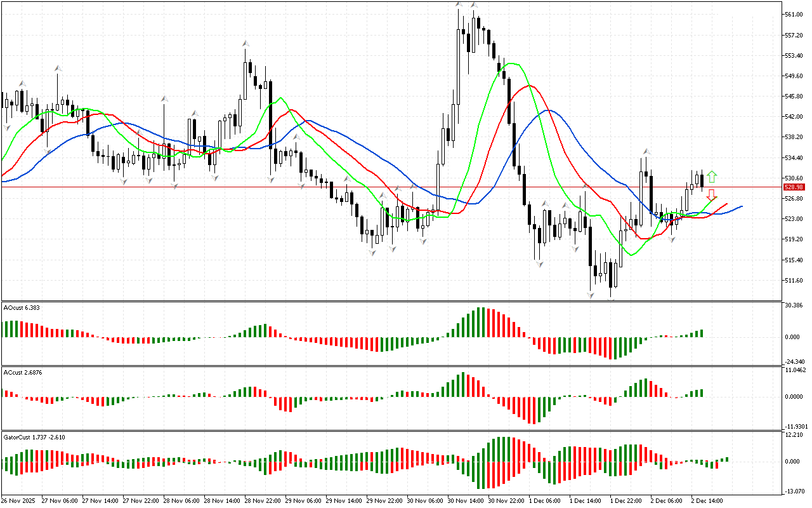Click the red 528.98 current price tag
812x508 pixels.
[x=794, y=187]
